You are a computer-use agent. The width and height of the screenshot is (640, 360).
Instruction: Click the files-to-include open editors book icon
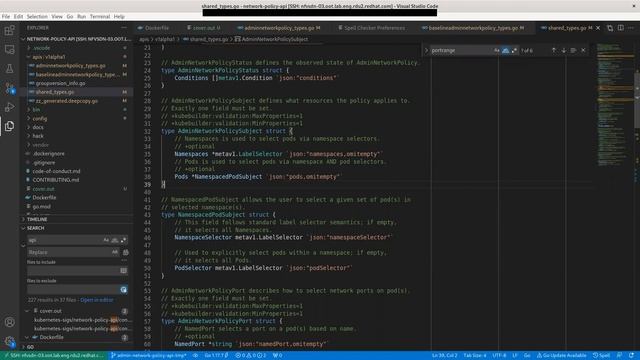point(124,271)
